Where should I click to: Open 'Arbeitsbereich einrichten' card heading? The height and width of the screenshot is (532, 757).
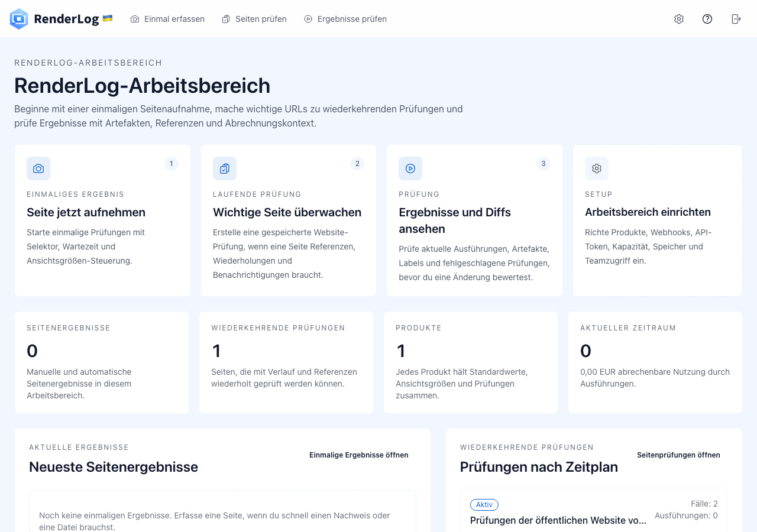pos(648,212)
